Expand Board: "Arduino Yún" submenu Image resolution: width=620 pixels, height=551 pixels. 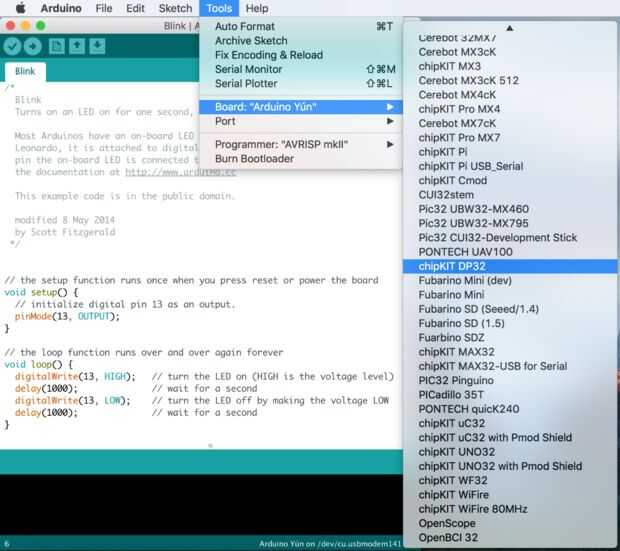tap(301, 107)
